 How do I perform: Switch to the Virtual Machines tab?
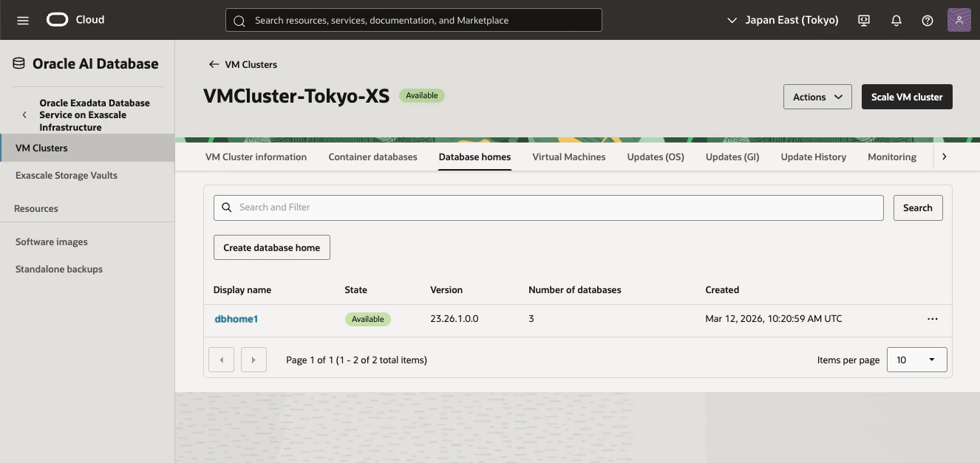(569, 157)
